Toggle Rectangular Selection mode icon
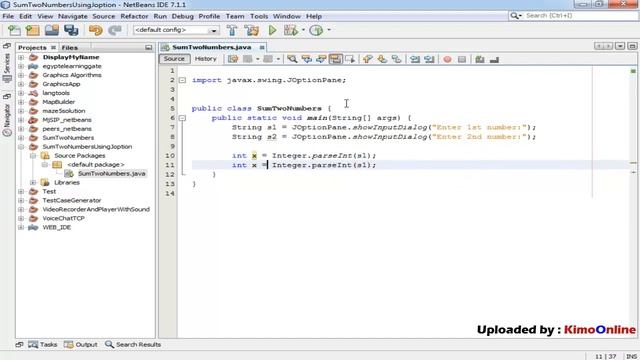640x360 pixels. (350, 59)
